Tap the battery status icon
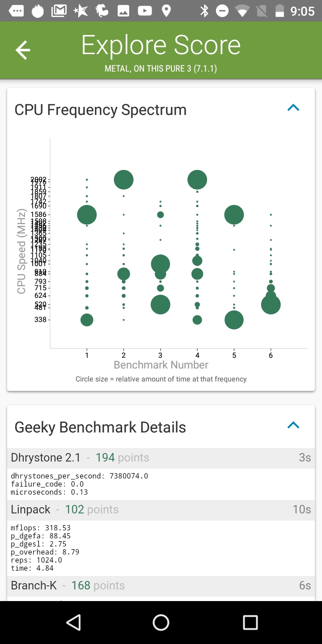Image resolution: width=322 pixels, height=644 pixels. pos(280,11)
